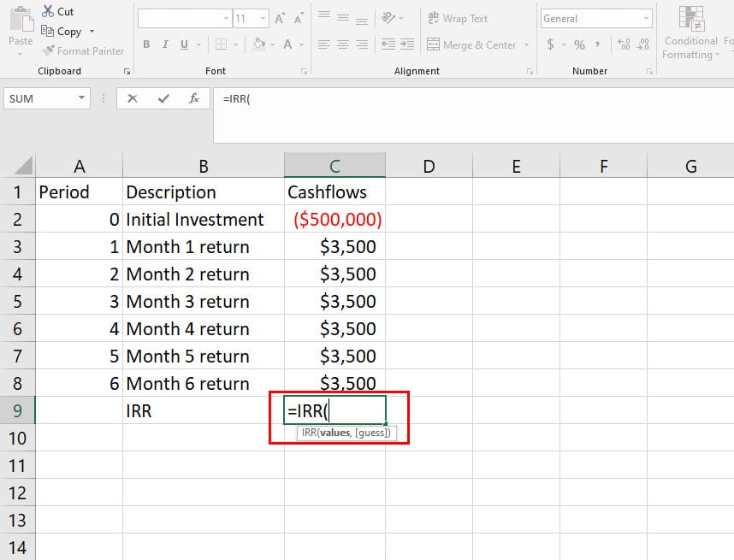Toggle bold formatting
Screen dimensions: 734x560
[x=146, y=44]
